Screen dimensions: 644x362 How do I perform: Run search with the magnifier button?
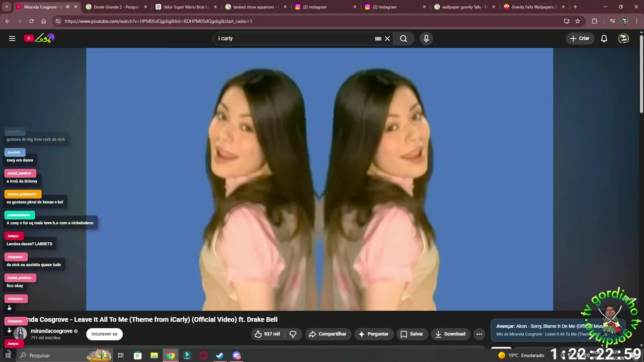404,39
